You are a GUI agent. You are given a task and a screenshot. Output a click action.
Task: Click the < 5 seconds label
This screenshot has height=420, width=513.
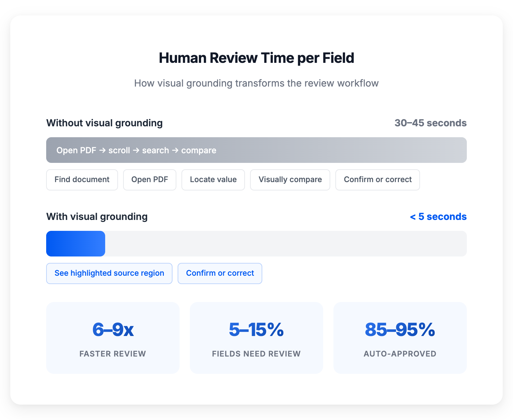click(x=438, y=217)
